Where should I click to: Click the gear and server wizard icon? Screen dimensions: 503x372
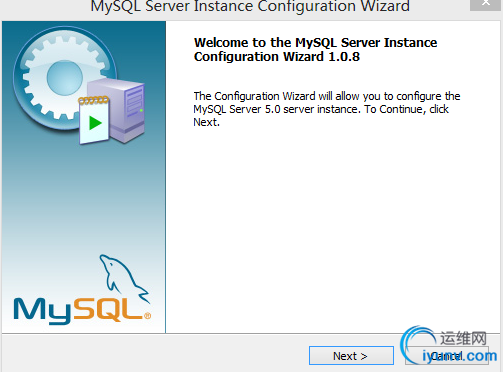click(79, 85)
